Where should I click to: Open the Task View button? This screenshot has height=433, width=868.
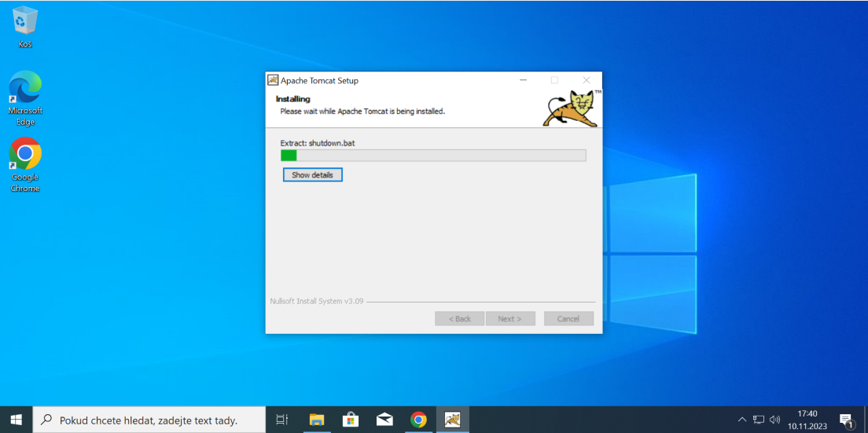[x=282, y=420]
